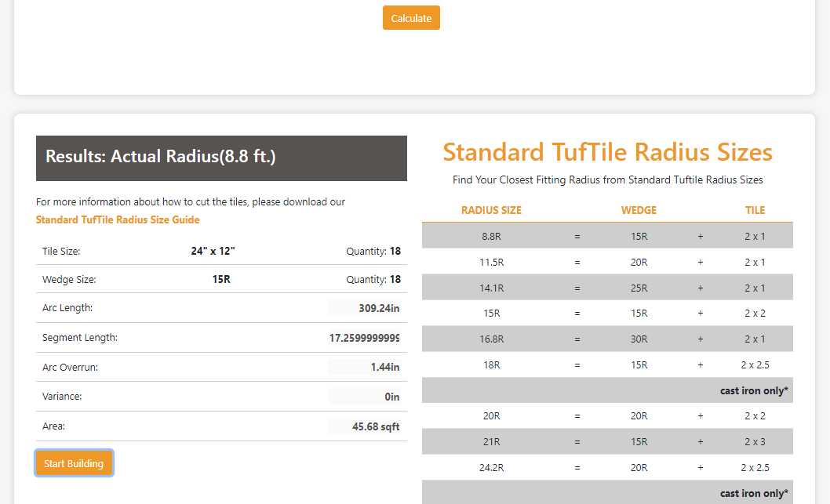Image resolution: width=830 pixels, height=504 pixels.
Task: Open Standard TufTile Radius Size Guide link
Action: click(118, 219)
